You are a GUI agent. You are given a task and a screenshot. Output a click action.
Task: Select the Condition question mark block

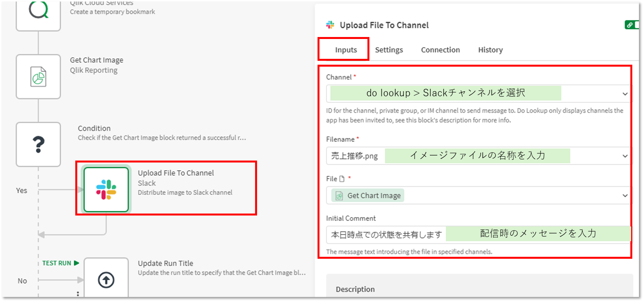pos(38,144)
